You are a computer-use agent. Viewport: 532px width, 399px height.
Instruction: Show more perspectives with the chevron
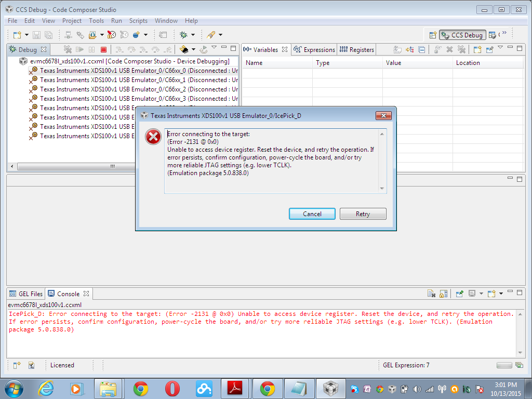click(x=504, y=33)
